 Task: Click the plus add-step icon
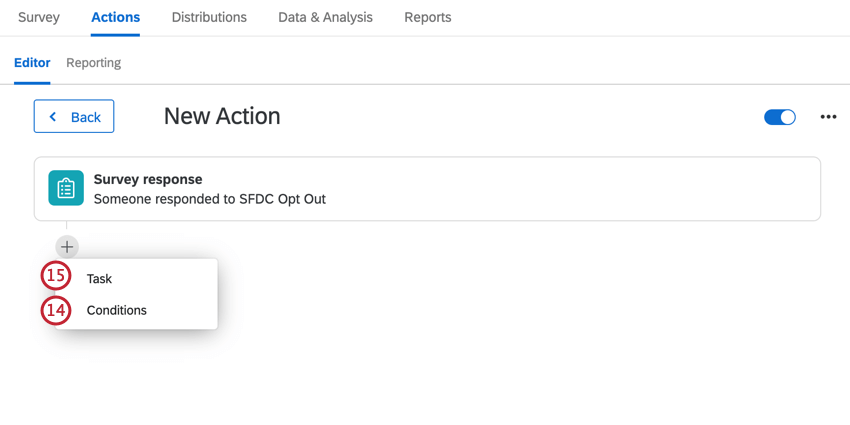pyautogui.click(x=67, y=247)
